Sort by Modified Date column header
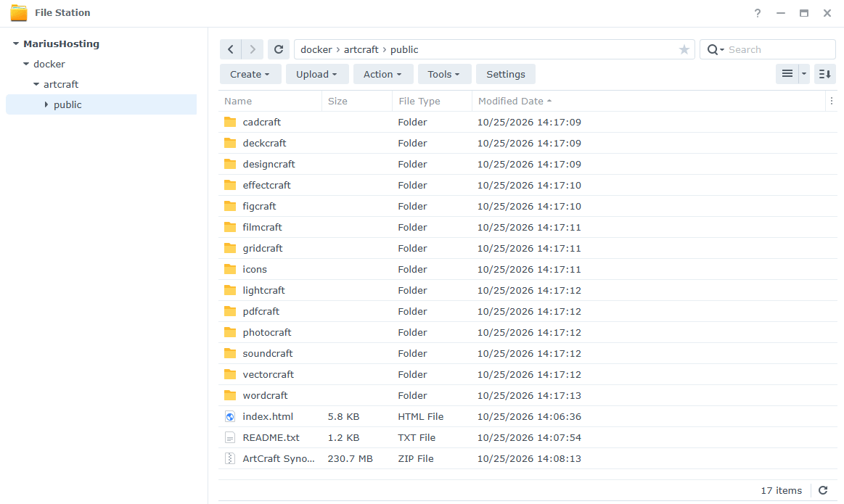844x504 pixels. (649, 101)
